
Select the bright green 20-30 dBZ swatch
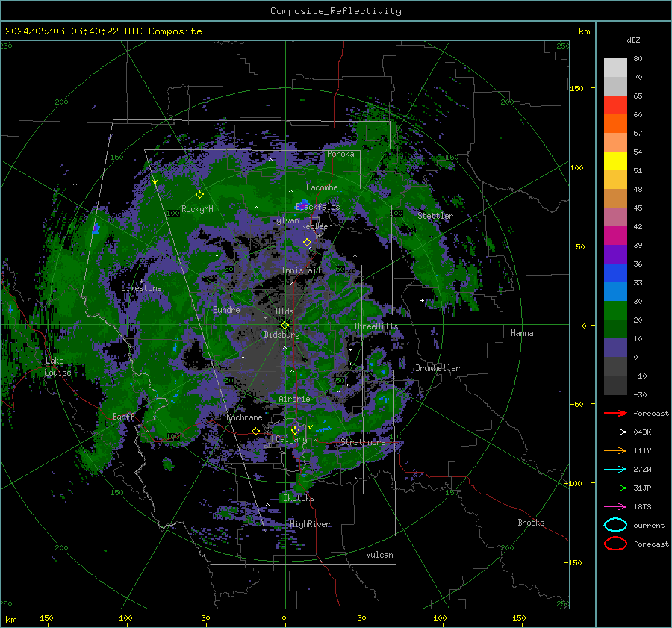[x=615, y=311]
